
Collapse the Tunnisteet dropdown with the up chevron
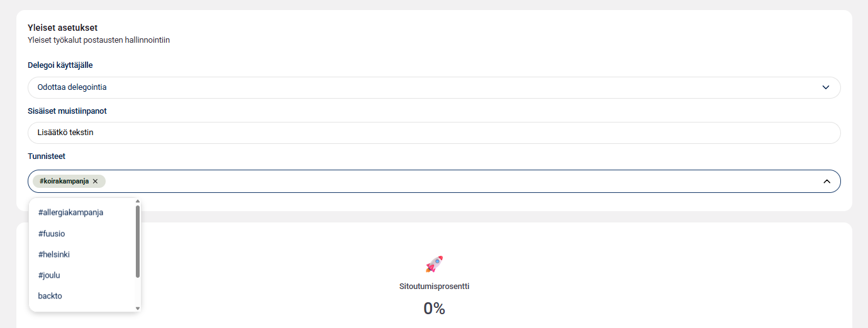click(x=826, y=181)
